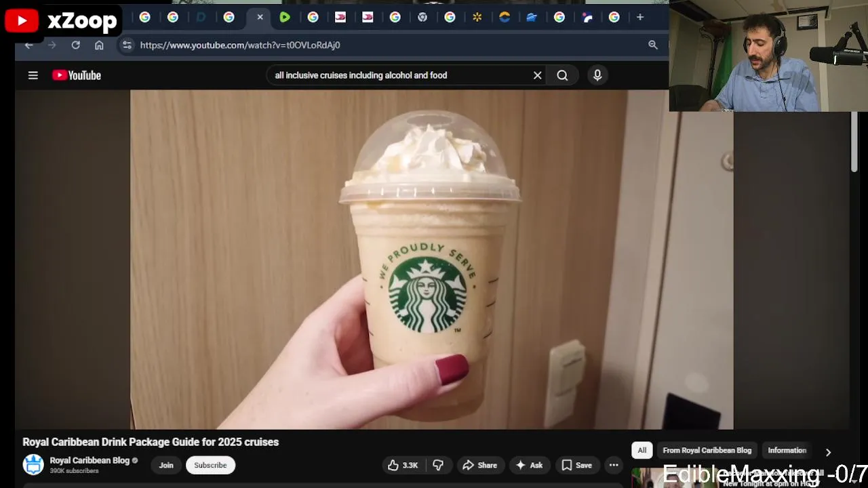
Task: Open the YouTube hamburger guide menu
Action: (x=33, y=75)
